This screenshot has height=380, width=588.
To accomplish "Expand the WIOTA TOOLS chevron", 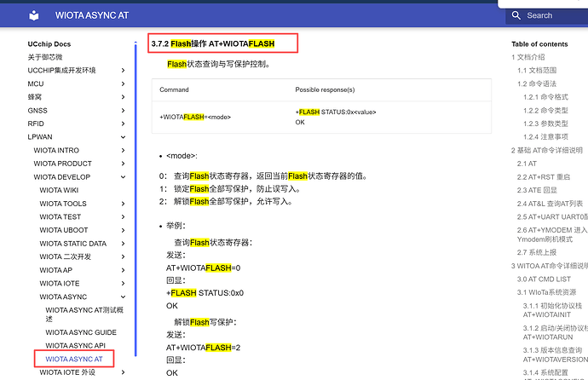I will click(x=123, y=204).
